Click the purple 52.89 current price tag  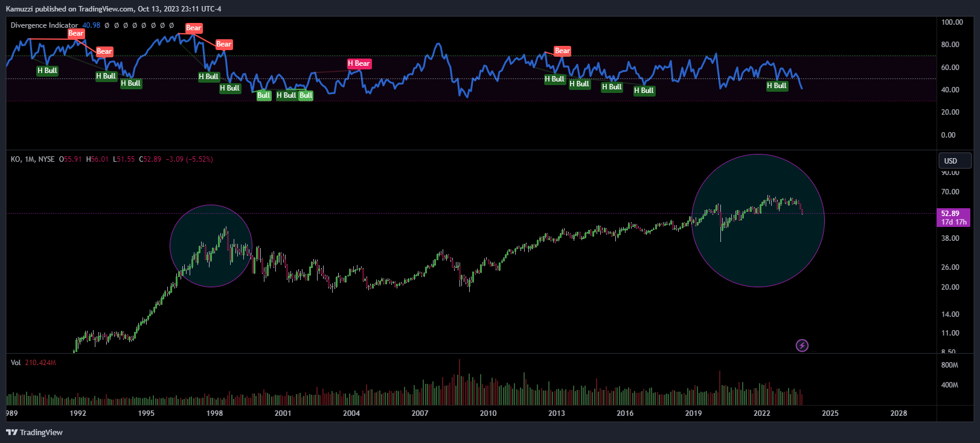[953, 217]
